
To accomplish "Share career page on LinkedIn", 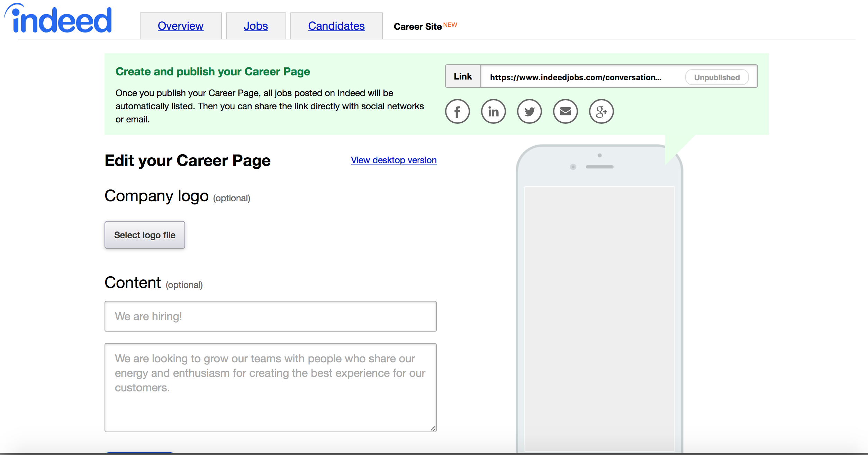I will 493,111.
